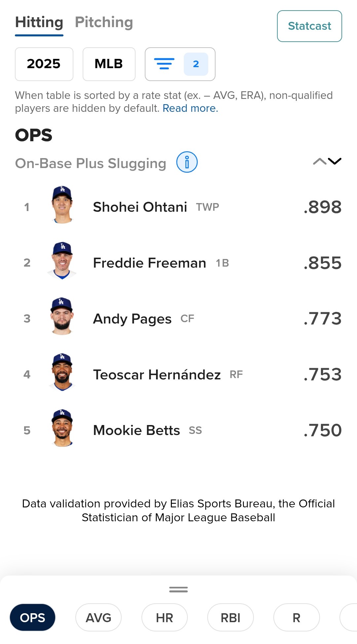Open the OPS info icon

click(187, 162)
